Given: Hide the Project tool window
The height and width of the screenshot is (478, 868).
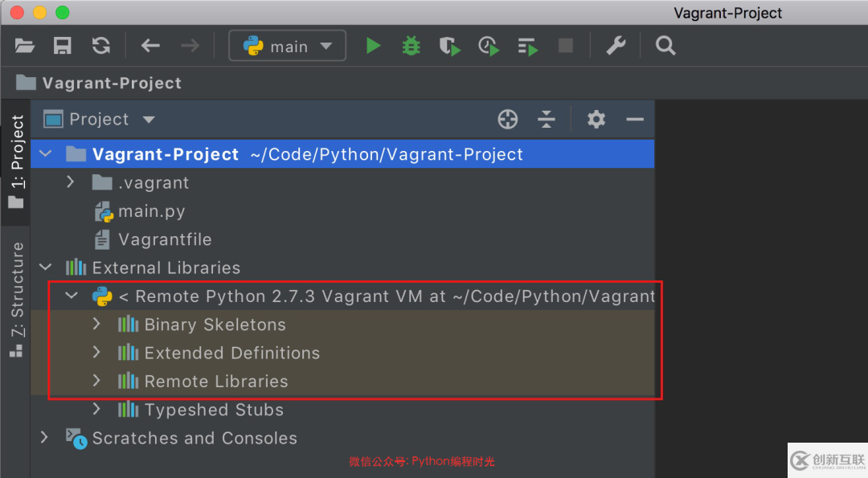Looking at the screenshot, I should tap(635, 120).
